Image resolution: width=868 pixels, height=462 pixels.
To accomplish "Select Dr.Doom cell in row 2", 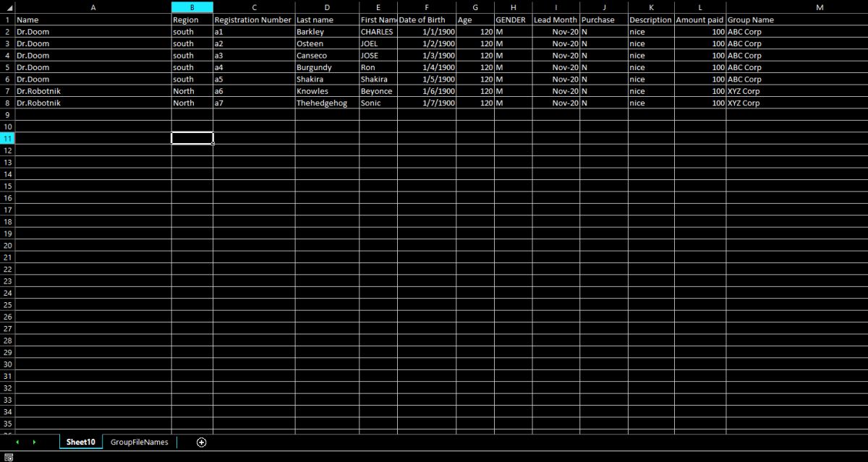I will point(93,32).
